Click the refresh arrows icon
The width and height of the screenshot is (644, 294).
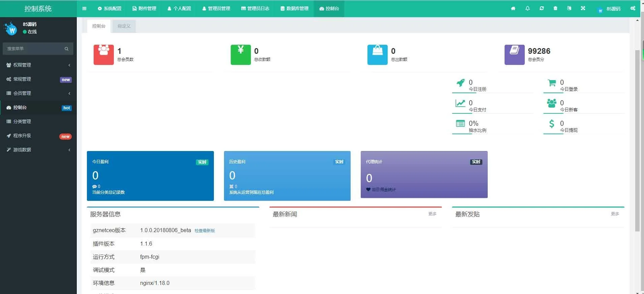(542, 8)
